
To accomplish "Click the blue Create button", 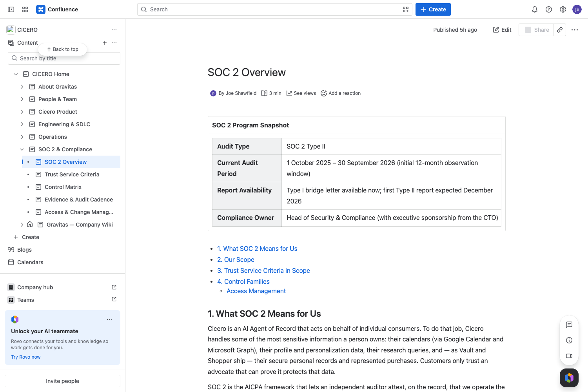I will 433,9.
